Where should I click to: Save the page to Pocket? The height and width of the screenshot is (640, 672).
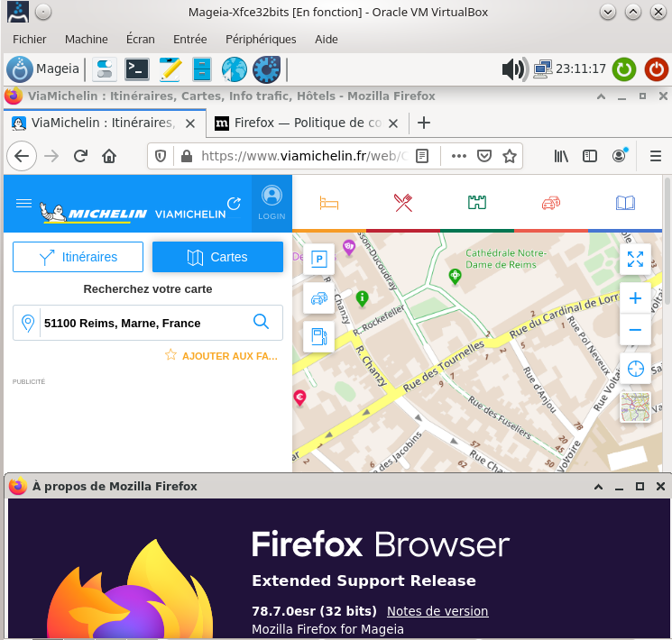click(x=484, y=156)
